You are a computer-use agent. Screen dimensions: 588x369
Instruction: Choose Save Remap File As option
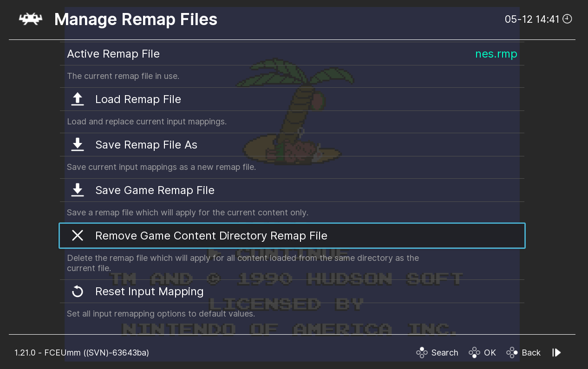146,145
